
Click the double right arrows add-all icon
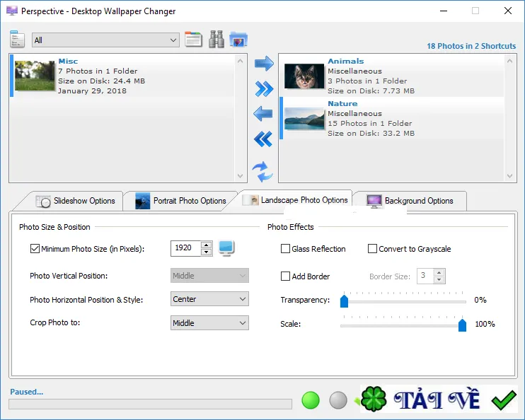pos(264,88)
